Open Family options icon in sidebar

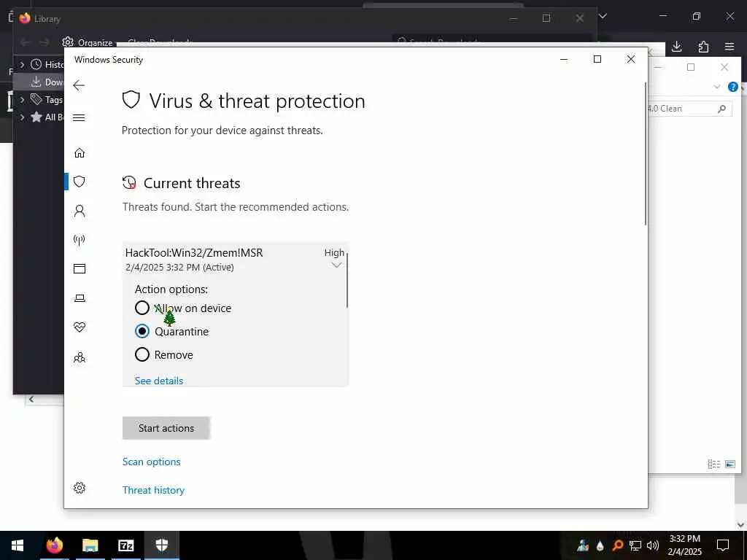(80, 357)
